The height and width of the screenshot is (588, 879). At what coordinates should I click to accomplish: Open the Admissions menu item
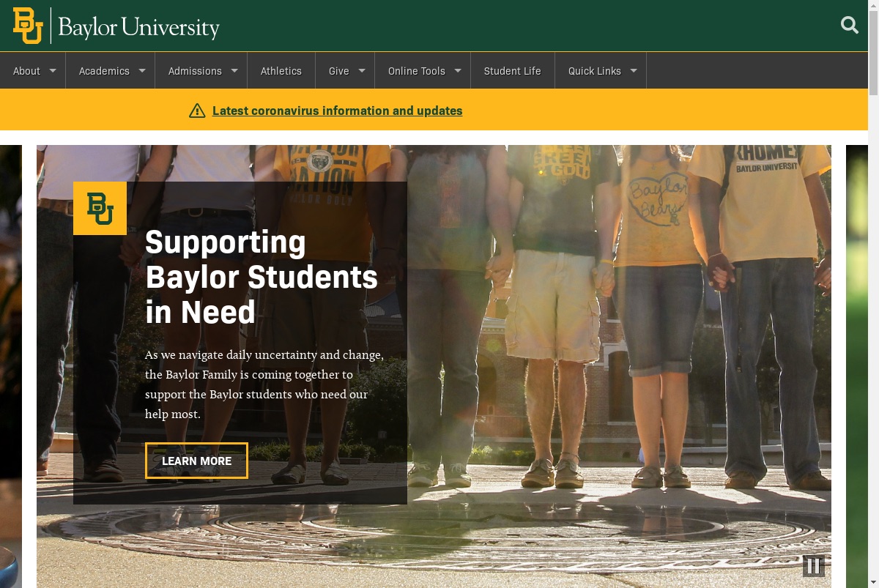(x=195, y=71)
